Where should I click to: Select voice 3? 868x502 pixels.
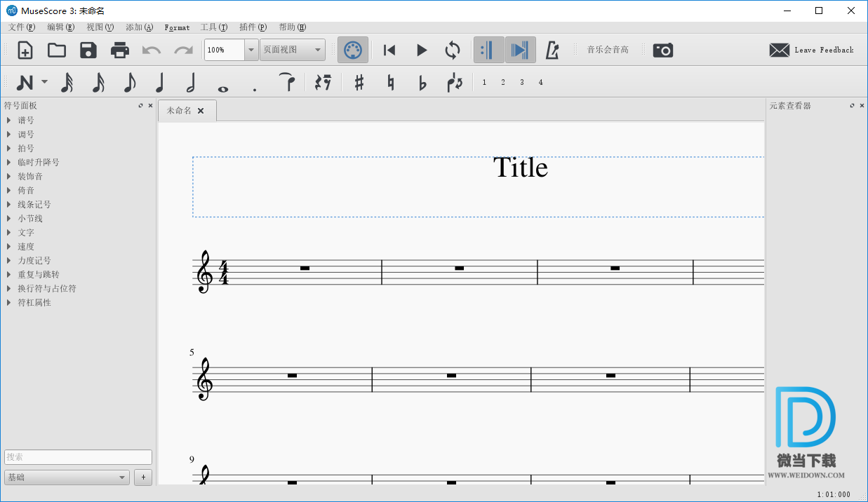coord(522,82)
